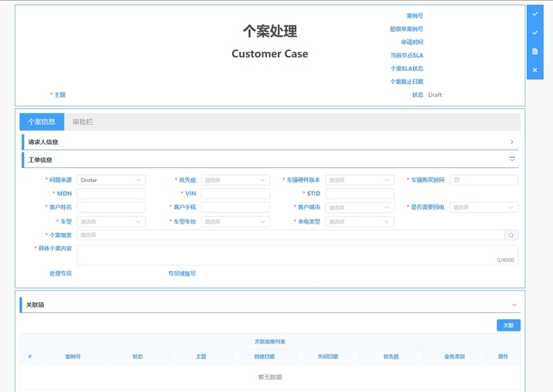The image size is (553, 392).
Task: Click the 关联故障列表 table title
Action: coord(270,342)
